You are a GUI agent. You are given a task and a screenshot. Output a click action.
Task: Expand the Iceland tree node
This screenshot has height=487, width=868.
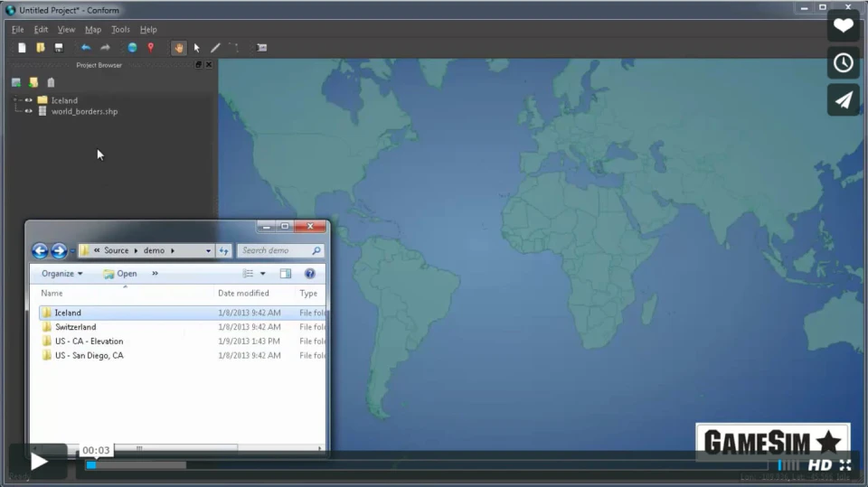[15, 100]
